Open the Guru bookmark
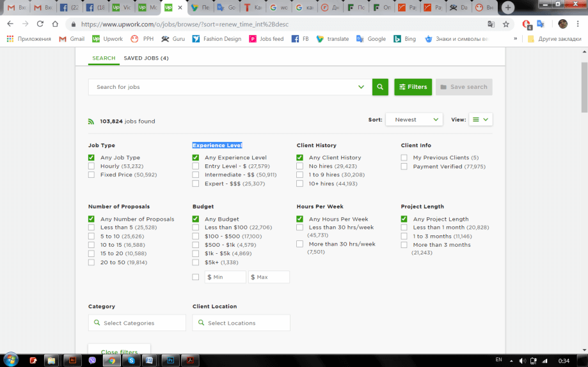This screenshot has height=367, width=588. [173, 39]
